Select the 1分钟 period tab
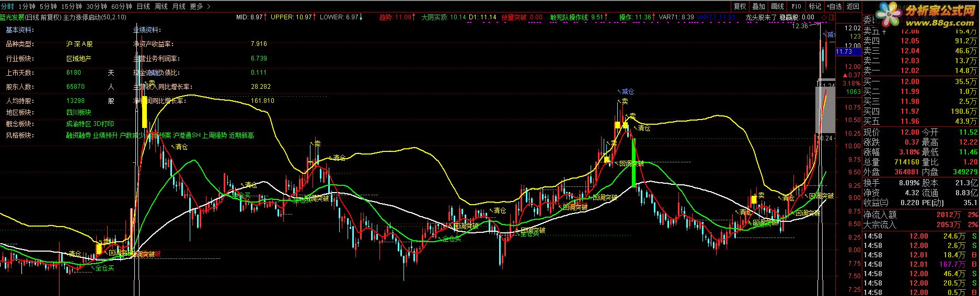Image resolution: width=980 pixels, height=296 pixels. tap(27, 6)
